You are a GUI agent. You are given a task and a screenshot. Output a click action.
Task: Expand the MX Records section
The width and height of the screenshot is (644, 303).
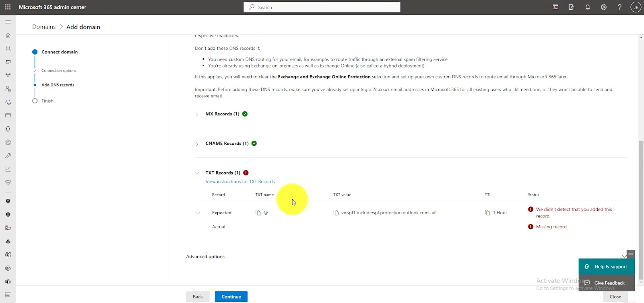pos(197,115)
